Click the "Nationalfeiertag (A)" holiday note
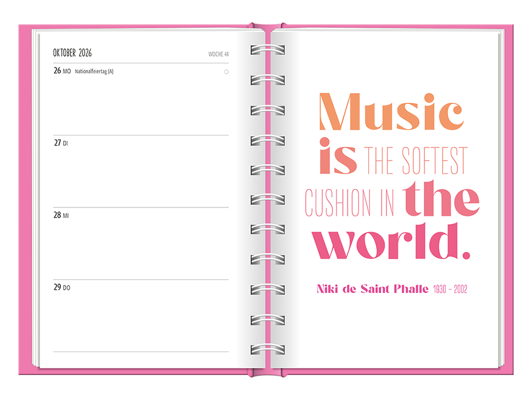Screen dimensions: 532x399 tap(94, 71)
